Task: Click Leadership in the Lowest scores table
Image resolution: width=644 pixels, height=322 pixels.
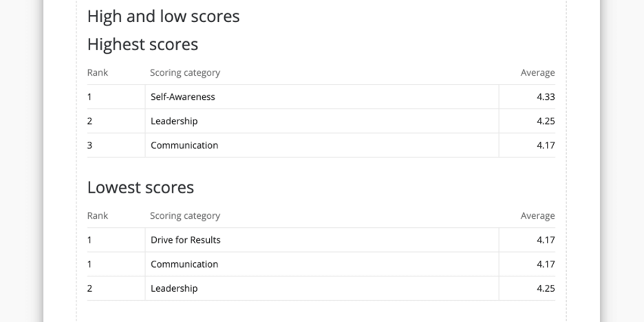Action: coord(174,288)
